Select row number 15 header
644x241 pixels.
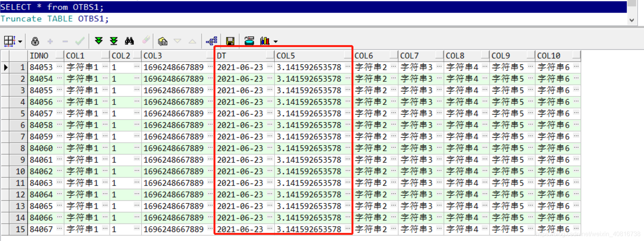(18, 229)
